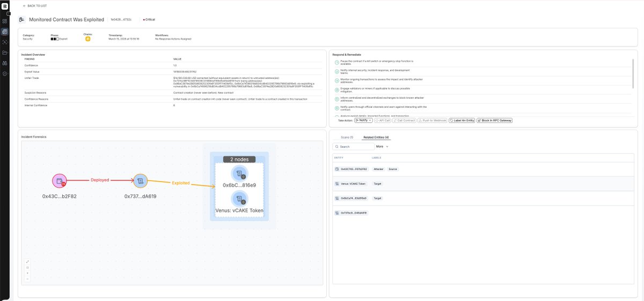644x301 pixels.
Task: Click the 2 nodes group header
Action: [x=239, y=159]
